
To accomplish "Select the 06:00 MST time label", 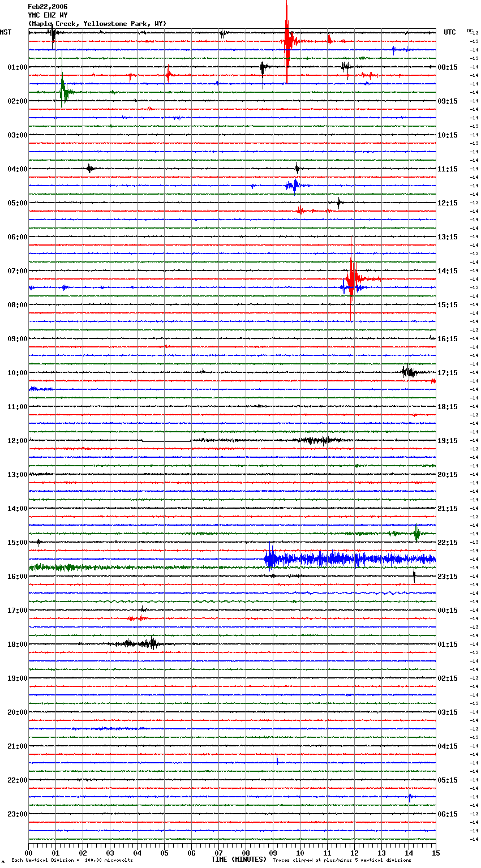I will point(18,237).
